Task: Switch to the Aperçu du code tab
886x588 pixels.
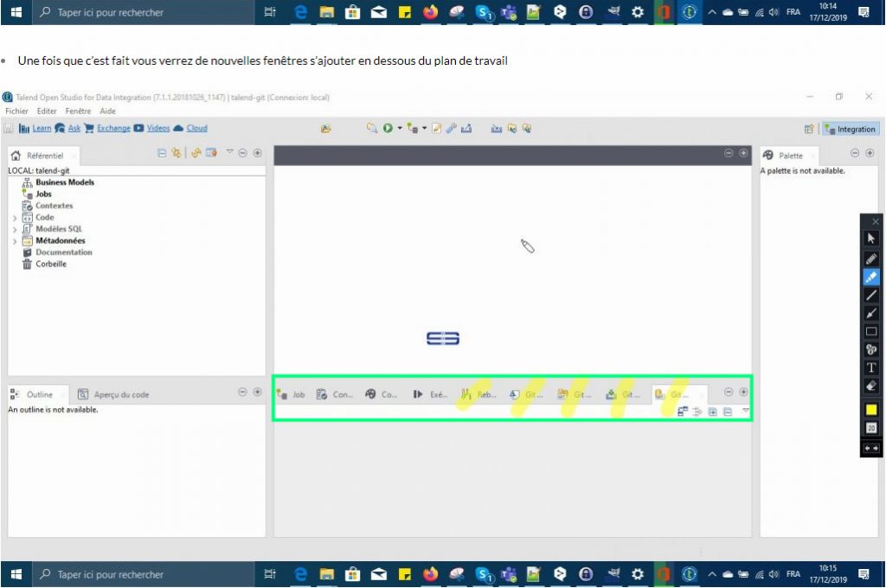Action: click(x=113, y=394)
